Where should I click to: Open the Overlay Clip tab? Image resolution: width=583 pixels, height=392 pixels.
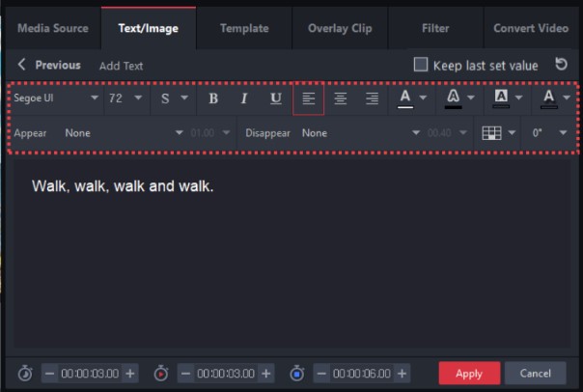[340, 28]
